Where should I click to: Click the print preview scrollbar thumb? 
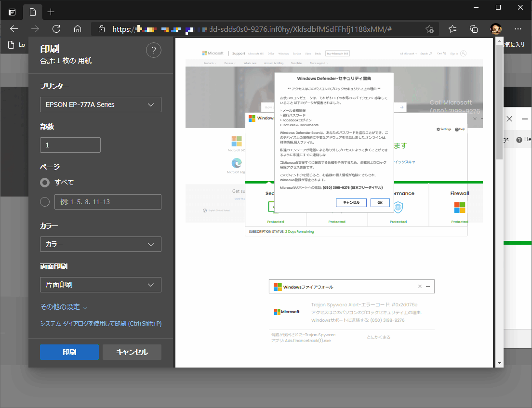499,102
